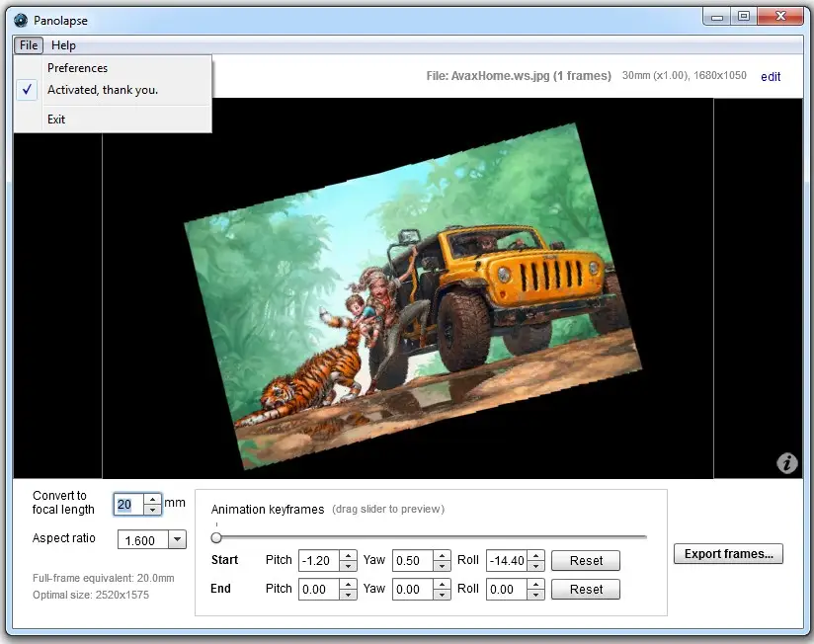Click the tilted jeep preview image

[413, 296]
